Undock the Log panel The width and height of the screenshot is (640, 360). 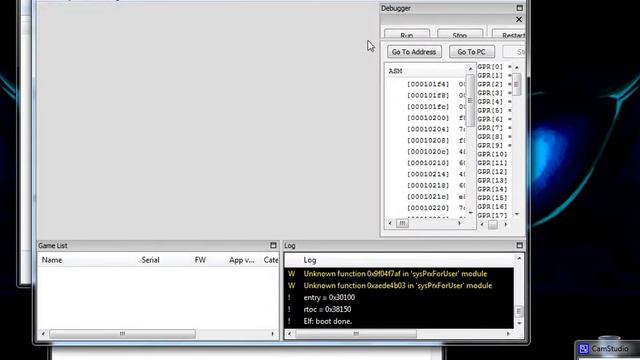click(x=519, y=245)
